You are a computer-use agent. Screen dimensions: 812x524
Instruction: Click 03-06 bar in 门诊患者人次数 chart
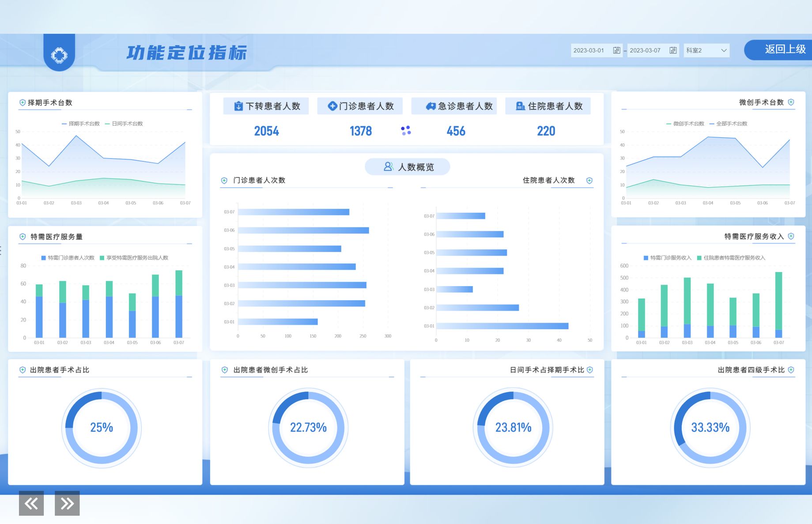tap(303, 230)
